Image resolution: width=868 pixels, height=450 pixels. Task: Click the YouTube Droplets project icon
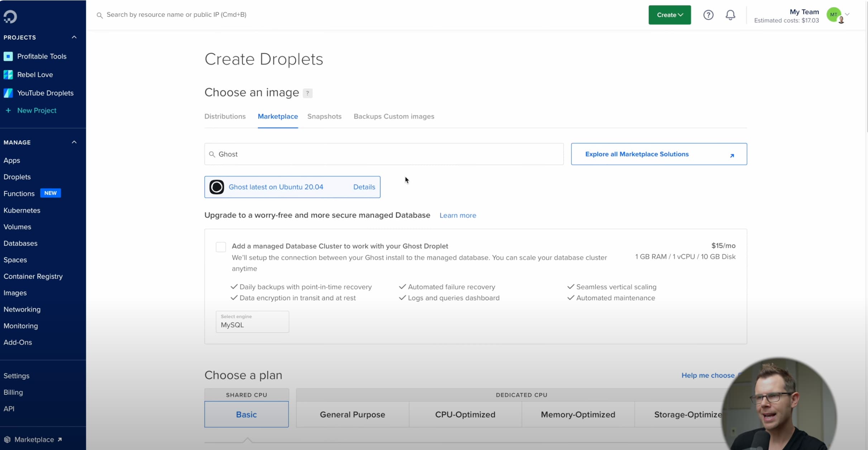pyautogui.click(x=8, y=93)
